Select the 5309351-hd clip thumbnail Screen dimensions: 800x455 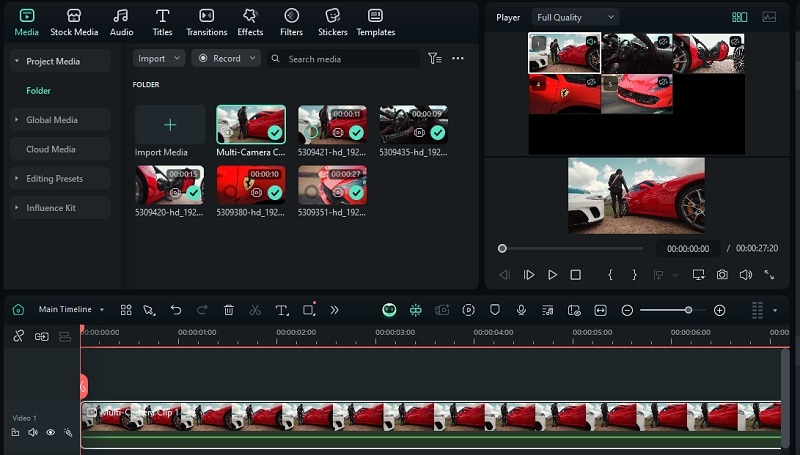(332, 185)
